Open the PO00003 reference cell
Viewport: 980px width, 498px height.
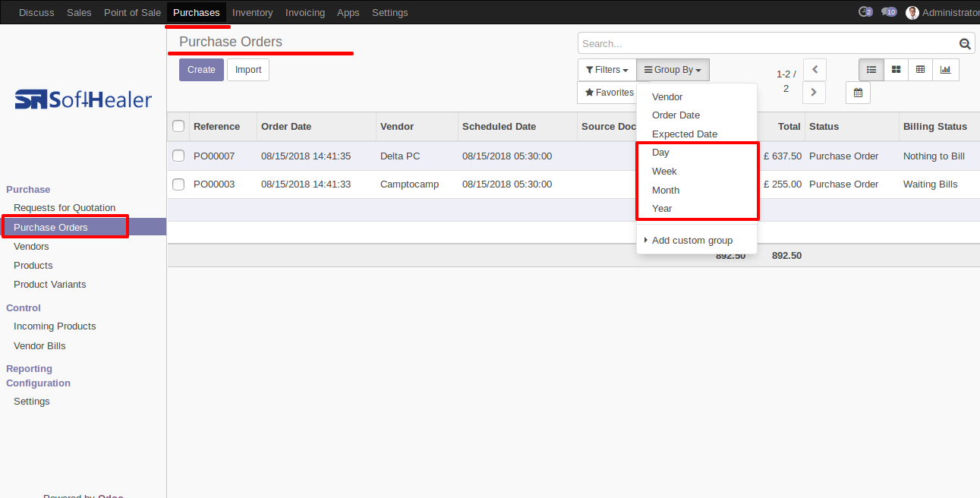tap(214, 184)
